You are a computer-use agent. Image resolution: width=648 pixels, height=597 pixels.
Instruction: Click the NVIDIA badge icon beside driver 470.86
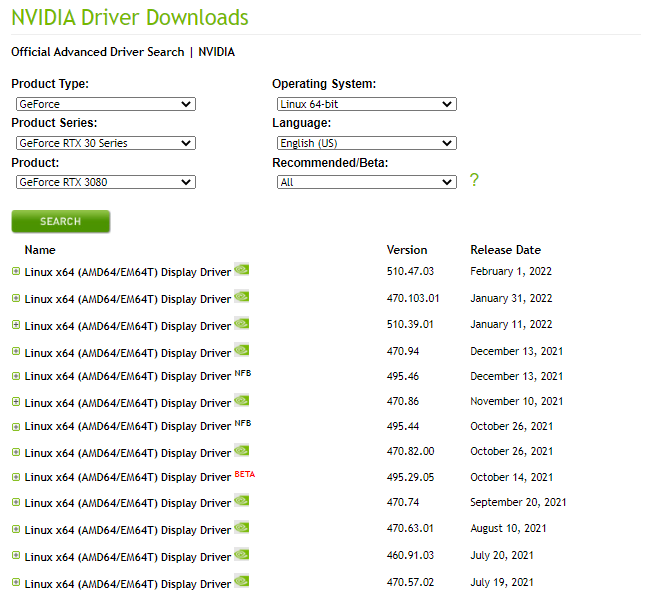pos(242,400)
